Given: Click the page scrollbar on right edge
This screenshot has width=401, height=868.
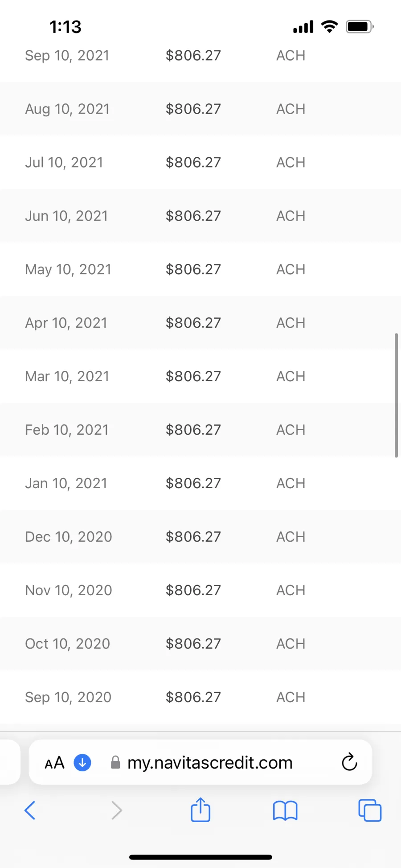Looking at the screenshot, I should point(396,395).
